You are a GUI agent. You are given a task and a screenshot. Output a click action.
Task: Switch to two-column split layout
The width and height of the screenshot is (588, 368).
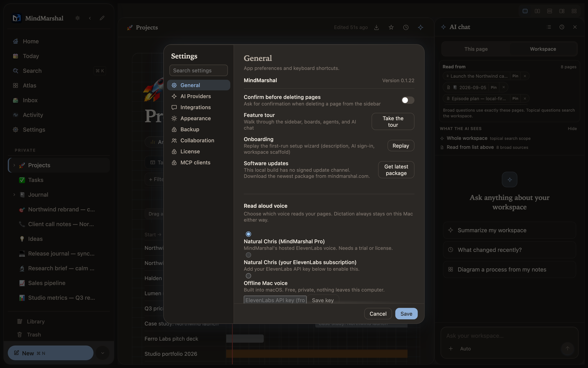[537, 11]
